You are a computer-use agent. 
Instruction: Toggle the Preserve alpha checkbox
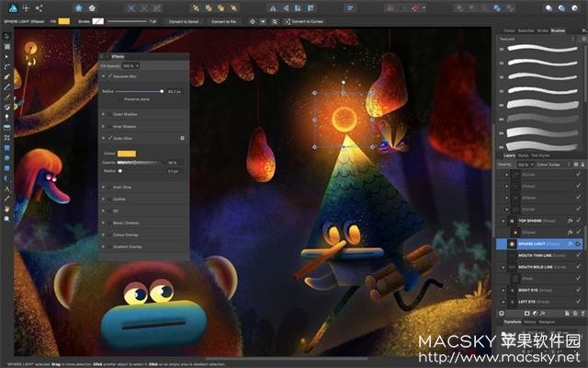click(x=120, y=99)
